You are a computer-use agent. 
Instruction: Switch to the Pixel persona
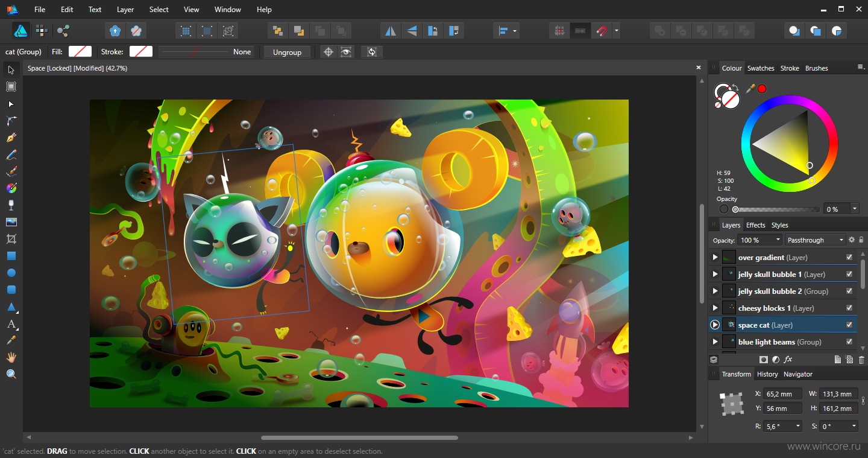tap(42, 31)
